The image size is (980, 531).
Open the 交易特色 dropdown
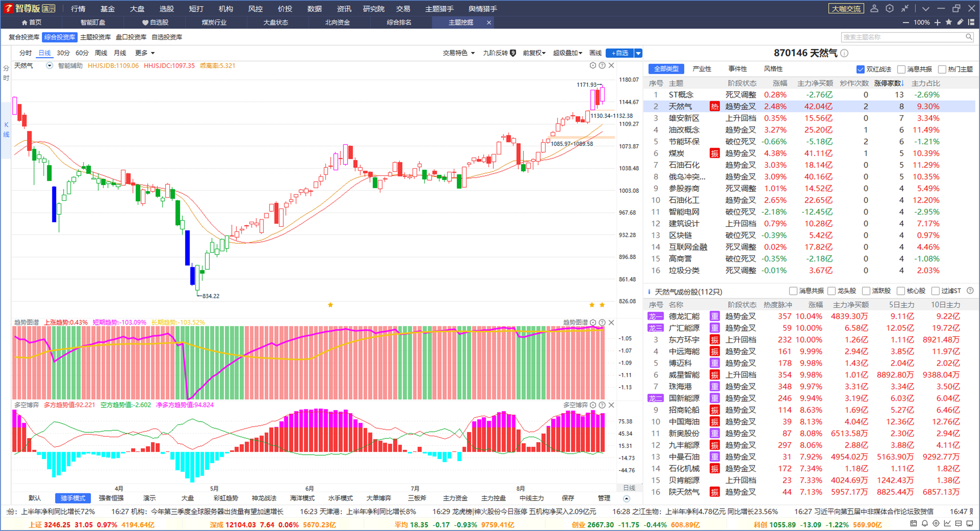point(458,53)
